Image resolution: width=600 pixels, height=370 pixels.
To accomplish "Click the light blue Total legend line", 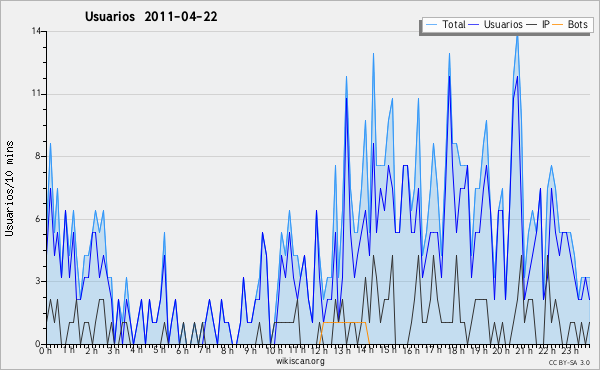I will coord(431,25).
